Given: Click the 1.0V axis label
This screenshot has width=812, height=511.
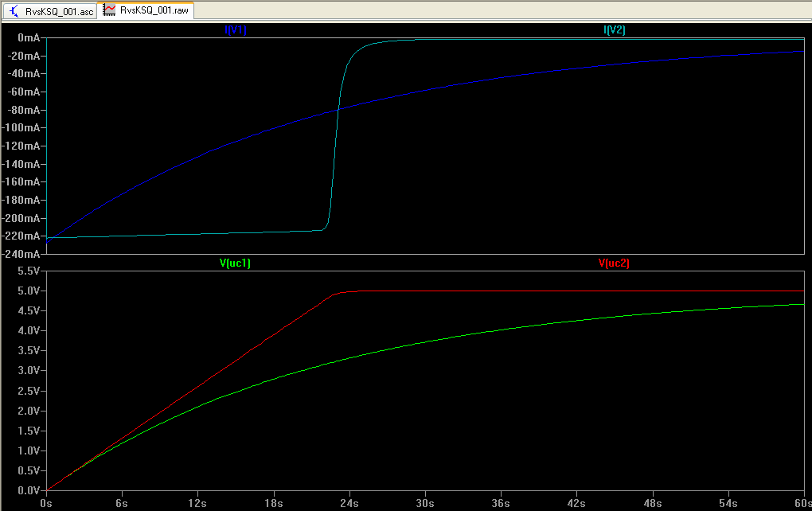Looking at the screenshot, I should (x=29, y=451).
